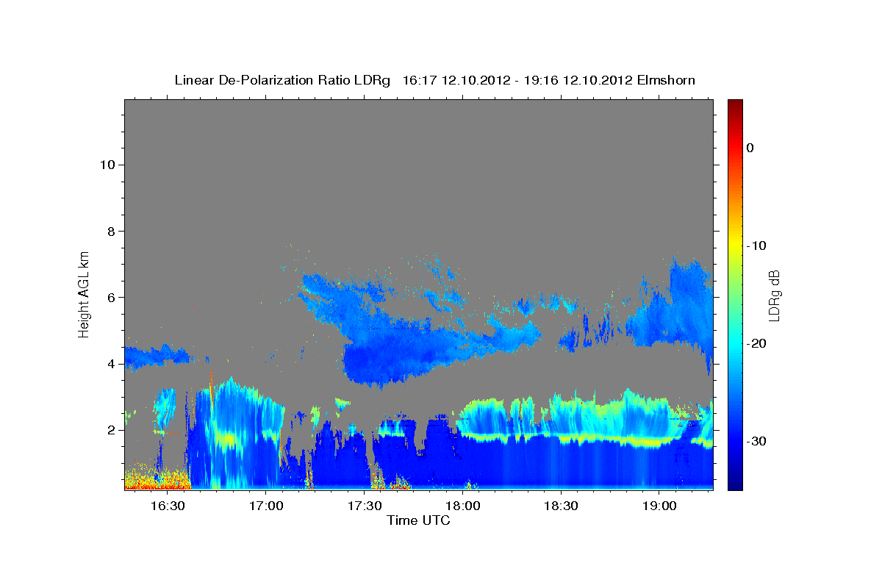Click the colorbar value -10
The width and height of the screenshot is (882, 588).
click(x=756, y=245)
